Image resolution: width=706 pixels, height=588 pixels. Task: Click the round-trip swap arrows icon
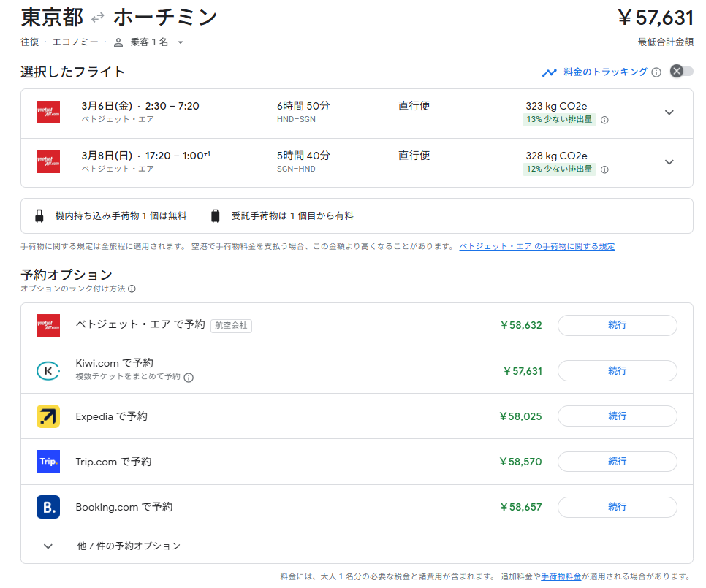coord(98,18)
